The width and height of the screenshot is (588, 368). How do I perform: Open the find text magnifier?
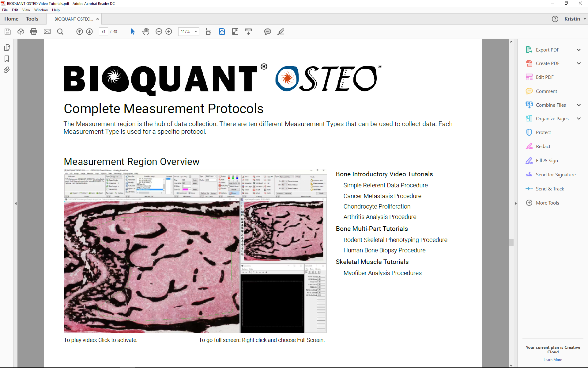60,32
